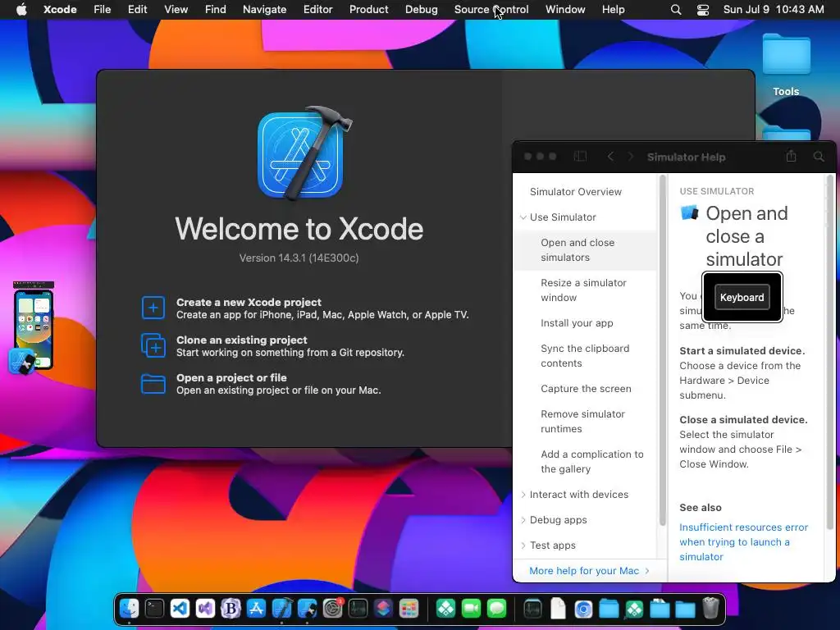Open the App Store dock icon
Screen dimensions: 840x630
tap(256, 609)
